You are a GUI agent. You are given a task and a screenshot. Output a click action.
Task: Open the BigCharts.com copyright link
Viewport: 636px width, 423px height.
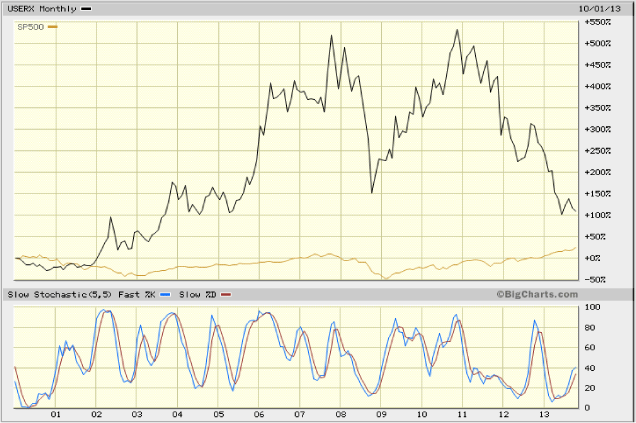click(x=536, y=295)
